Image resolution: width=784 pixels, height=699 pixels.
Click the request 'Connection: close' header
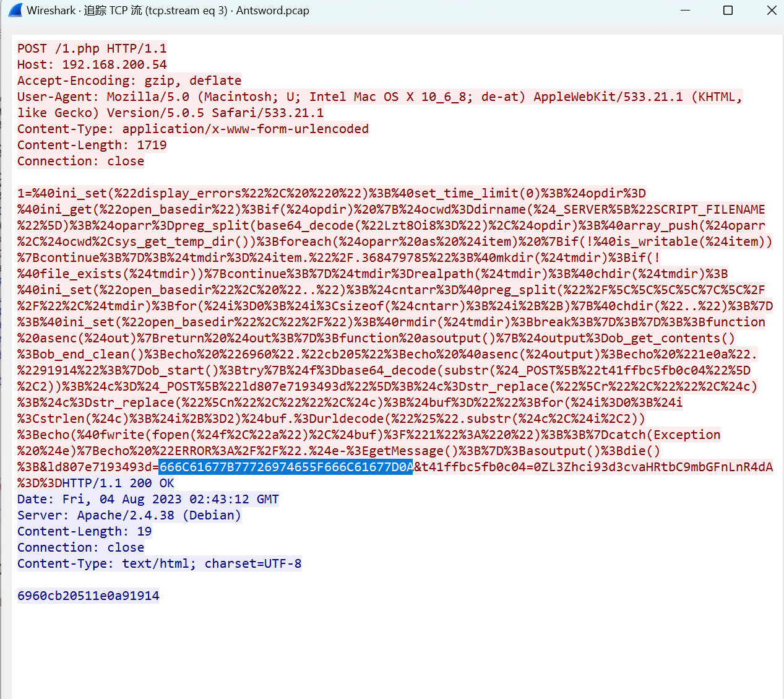(x=81, y=161)
